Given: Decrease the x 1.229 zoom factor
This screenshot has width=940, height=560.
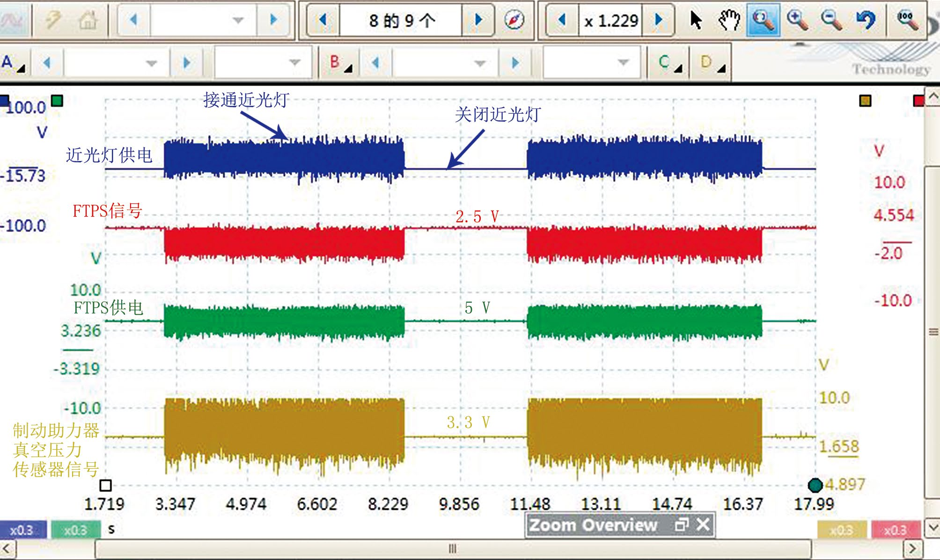Looking at the screenshot, I should [562, 20].
